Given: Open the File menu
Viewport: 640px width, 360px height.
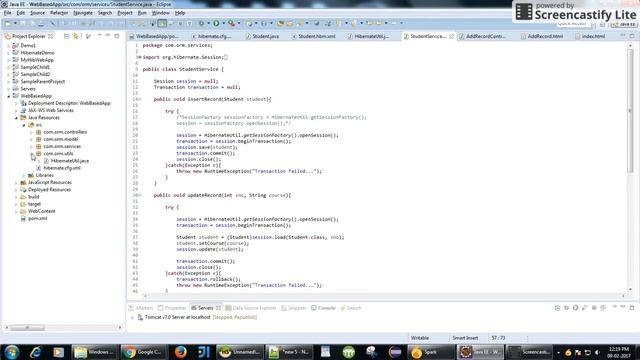Looking at the screenshot, I should (x=8, y=13).
